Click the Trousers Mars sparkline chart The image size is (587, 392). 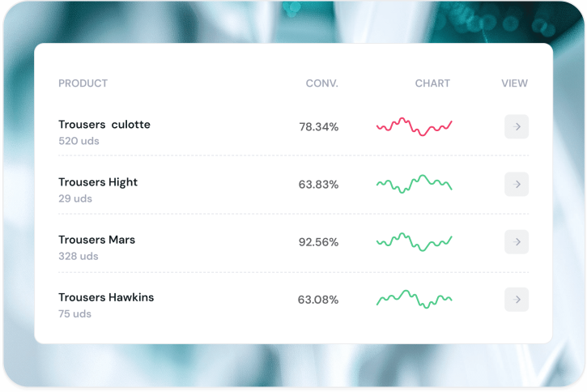click(x=414, y=241)
